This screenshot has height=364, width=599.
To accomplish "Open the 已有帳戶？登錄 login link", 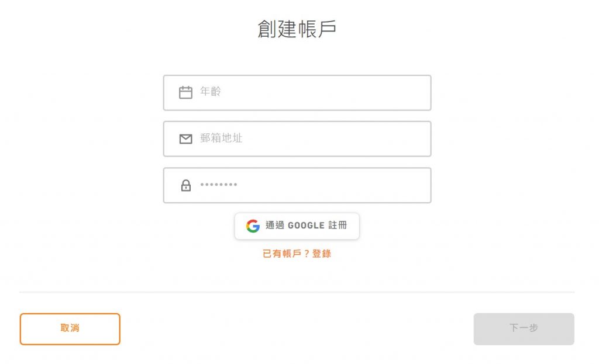I will [297, 254].
